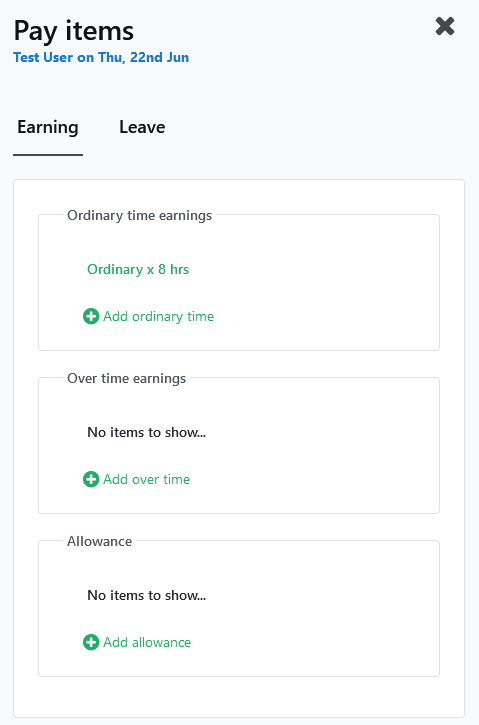The height and width of the screenshot is (725, 479).
Task: Click the green plus icon for ordinary time
Action: point(91,316)
